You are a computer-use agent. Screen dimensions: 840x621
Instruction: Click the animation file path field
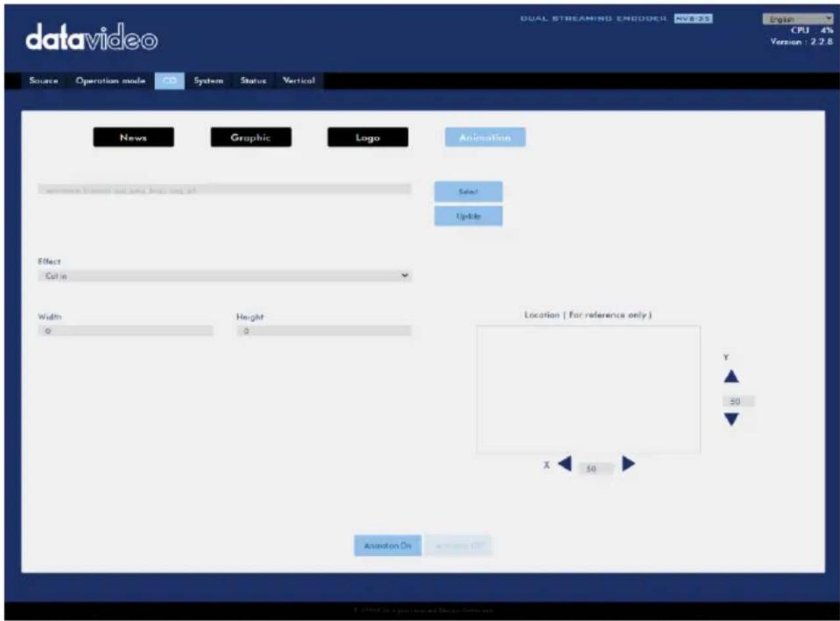[225, 189]
